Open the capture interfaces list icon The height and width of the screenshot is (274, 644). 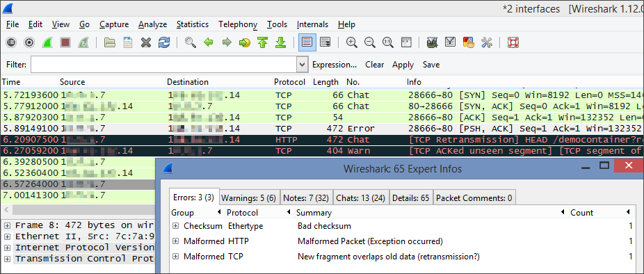coord(11,42)
